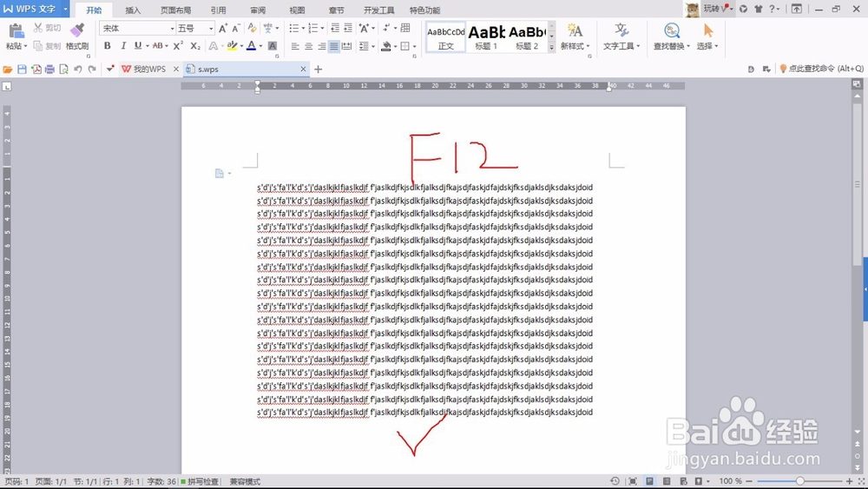Open the skin (T-shirt) icon in title bar
868x489 pixels.
point(759,9)
